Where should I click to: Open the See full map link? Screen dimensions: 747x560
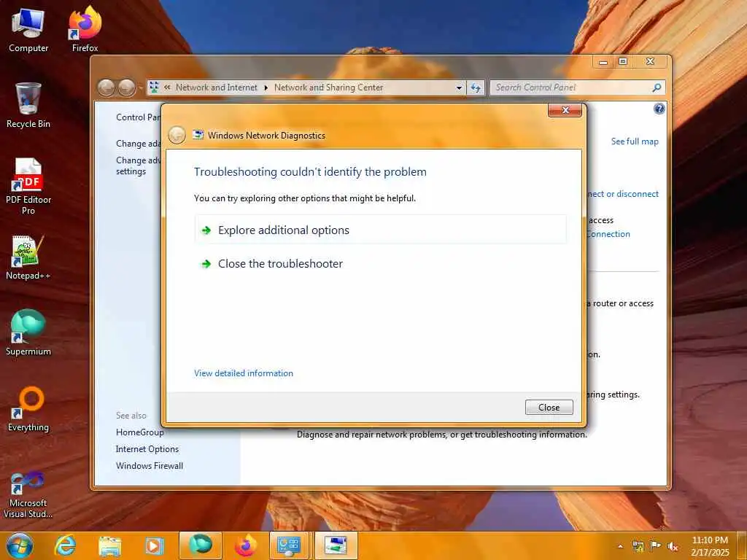click(635, 141)
